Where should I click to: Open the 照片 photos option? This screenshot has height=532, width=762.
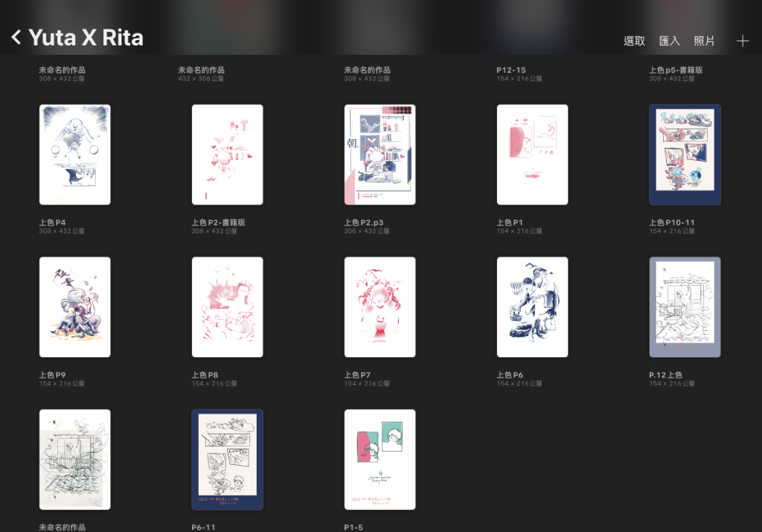point(704,41)
